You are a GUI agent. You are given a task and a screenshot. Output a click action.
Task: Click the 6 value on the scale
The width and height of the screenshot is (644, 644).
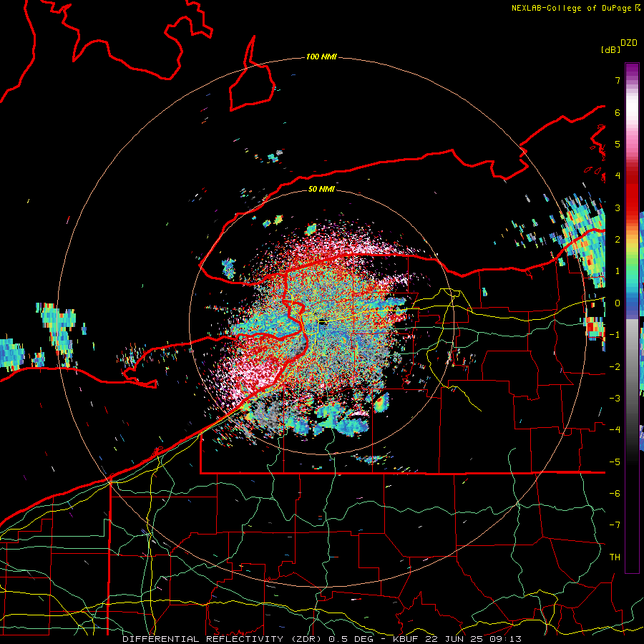(x=618, y=112)
